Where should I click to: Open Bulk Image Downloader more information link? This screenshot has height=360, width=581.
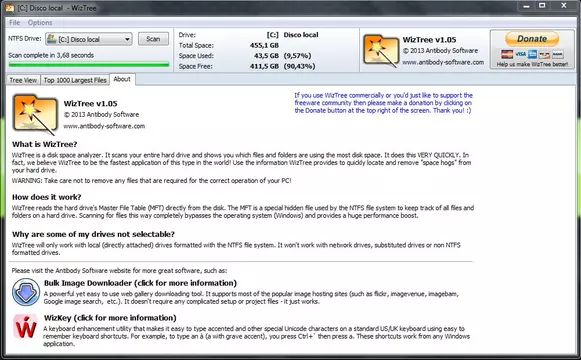click(x=140, y=283)
